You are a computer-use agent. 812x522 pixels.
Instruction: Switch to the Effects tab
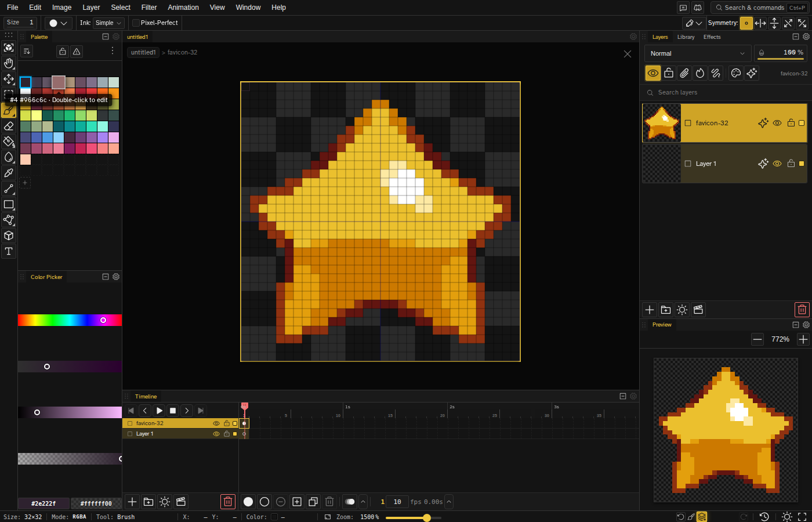[x=712, y=37]
